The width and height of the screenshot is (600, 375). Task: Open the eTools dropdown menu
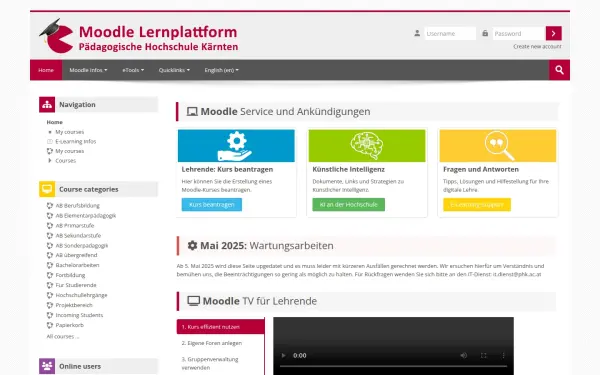click(133, 70)
